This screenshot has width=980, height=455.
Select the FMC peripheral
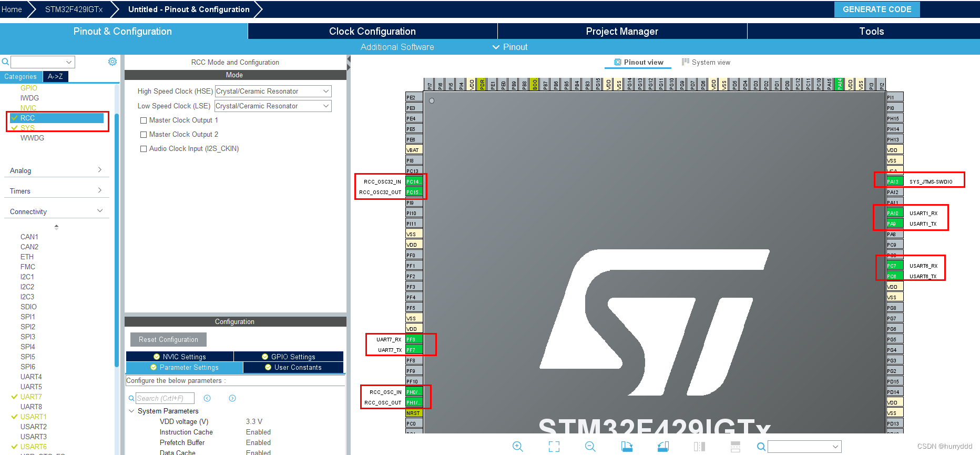point(28,267)
